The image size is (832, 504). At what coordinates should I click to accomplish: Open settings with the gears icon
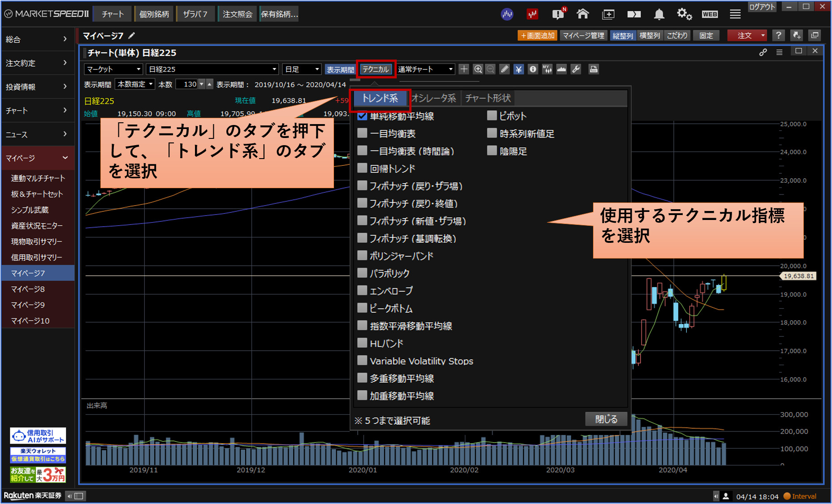click(x=684, y=14)
